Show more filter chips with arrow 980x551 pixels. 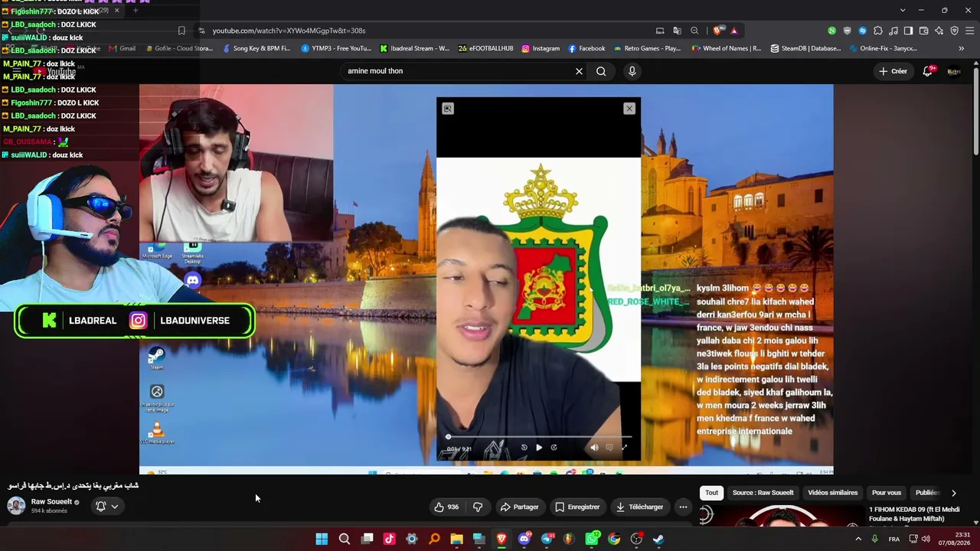[x=953, y=493]
